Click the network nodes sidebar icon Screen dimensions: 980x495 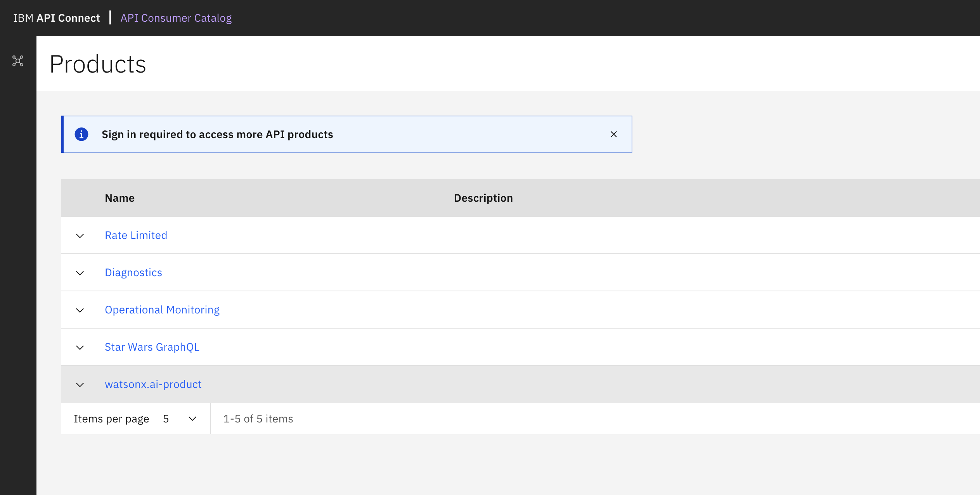tap(18, 61)
